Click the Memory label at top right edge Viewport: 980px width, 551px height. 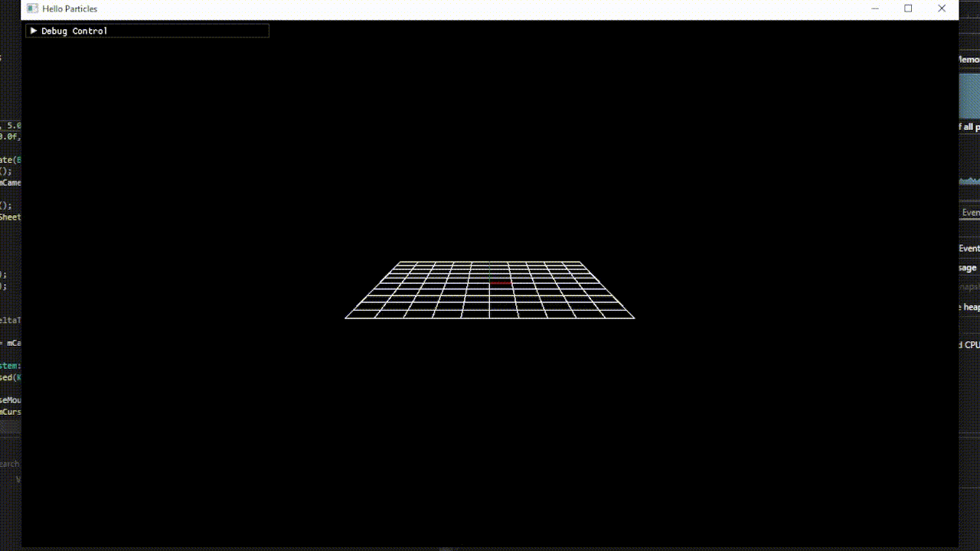[x=969, y=59]
